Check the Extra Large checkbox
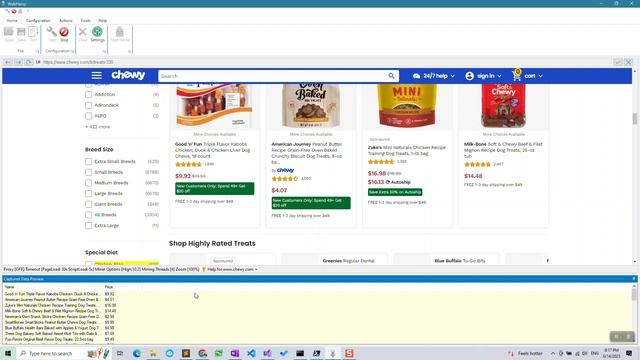This screenshot has height=360, width=640. pos(89,225)
